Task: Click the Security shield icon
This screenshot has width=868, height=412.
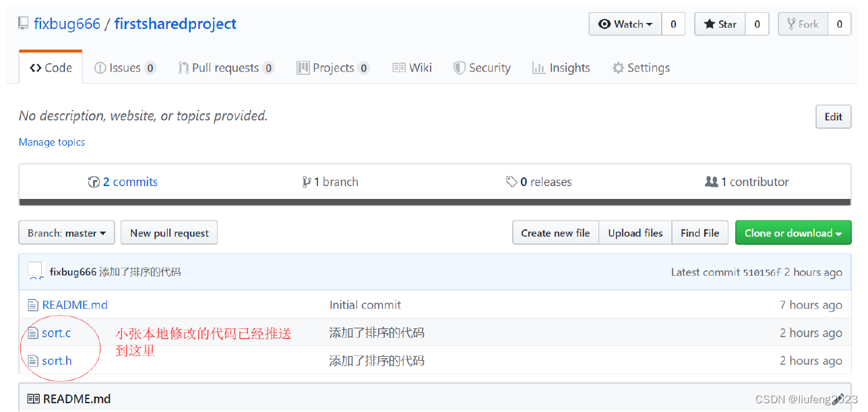Action: pyautogui.click(x=459, y=67)
